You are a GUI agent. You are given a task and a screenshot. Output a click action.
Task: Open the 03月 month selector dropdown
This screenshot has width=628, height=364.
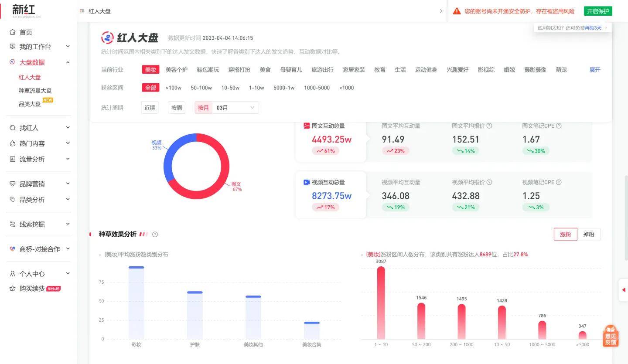(x=235, y=107)
